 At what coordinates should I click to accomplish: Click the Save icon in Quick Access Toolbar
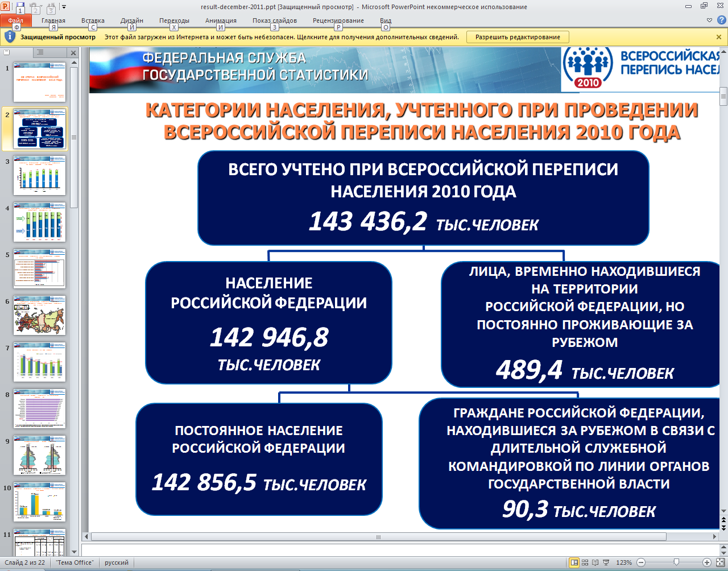(x=20, y=7)
